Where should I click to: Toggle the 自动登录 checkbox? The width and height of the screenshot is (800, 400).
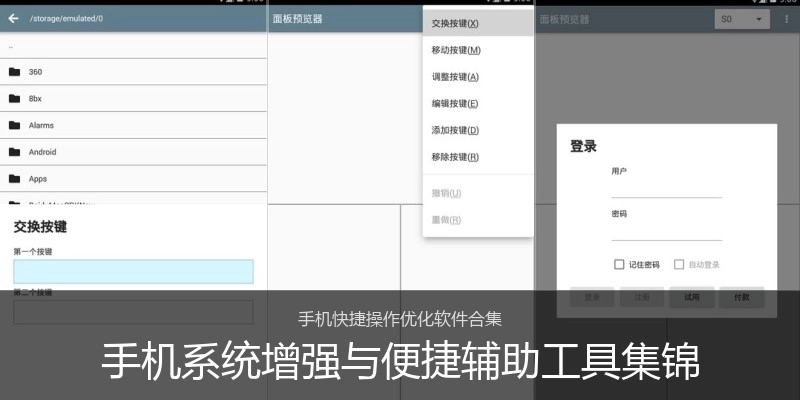click(x=679, y=265)
